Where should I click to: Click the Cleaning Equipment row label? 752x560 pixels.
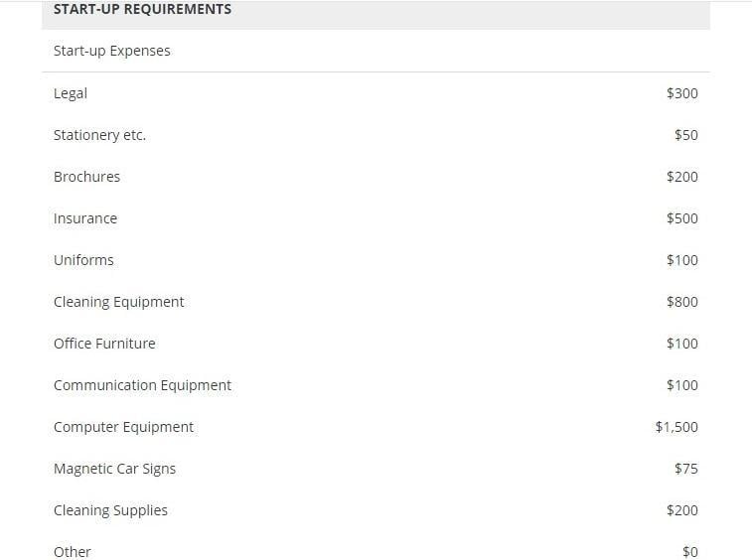click(118, 302)
